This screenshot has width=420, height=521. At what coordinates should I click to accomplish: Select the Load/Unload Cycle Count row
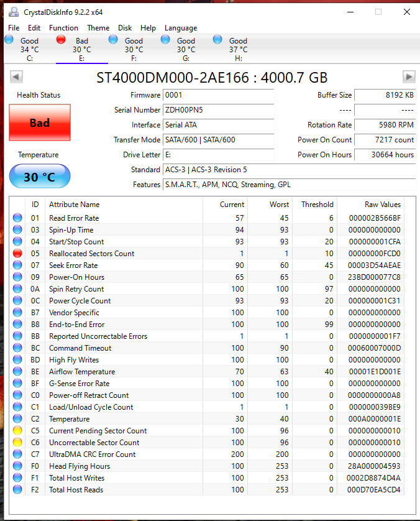pos(207,407)
